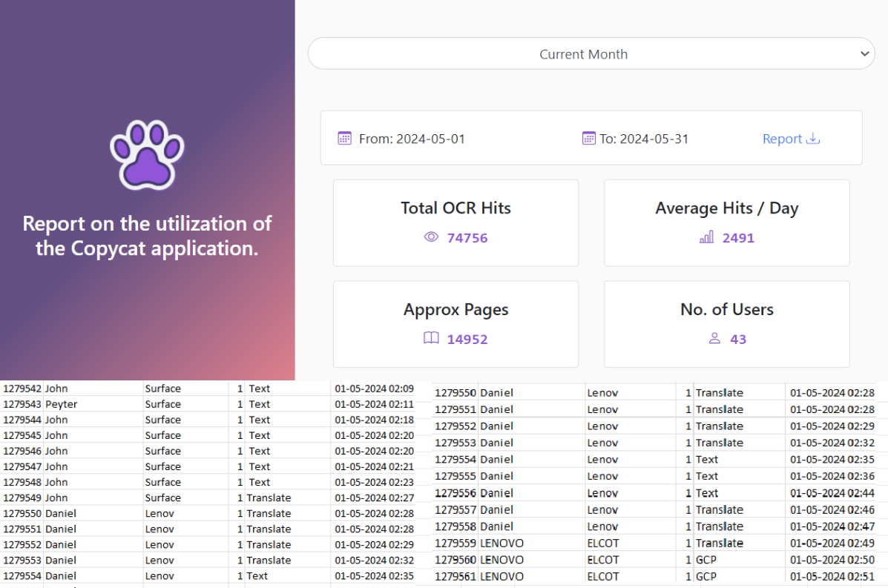The width and height of the screenshot is (888, 588).
Task: Select the bar chart icon under Average Hits / Day
Action: point(705,237)
